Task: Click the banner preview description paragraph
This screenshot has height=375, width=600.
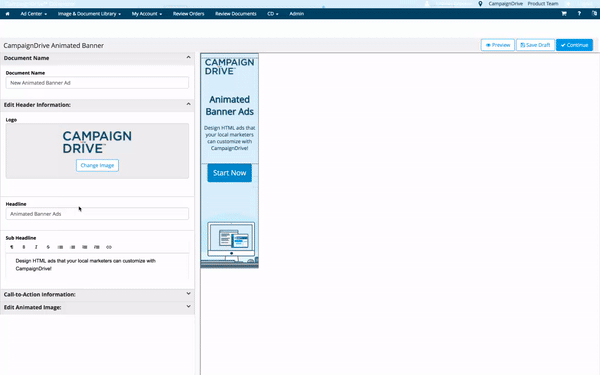Action: tap(230, 138)
